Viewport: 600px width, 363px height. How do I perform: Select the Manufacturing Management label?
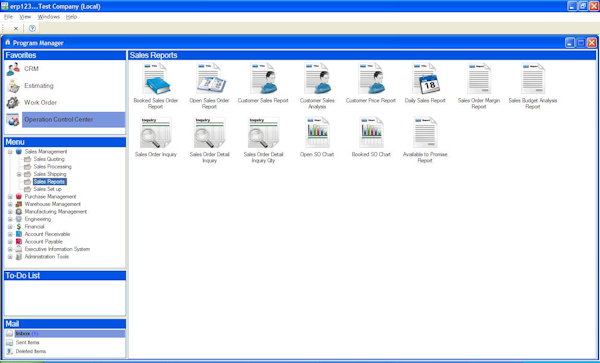[56, 212]
